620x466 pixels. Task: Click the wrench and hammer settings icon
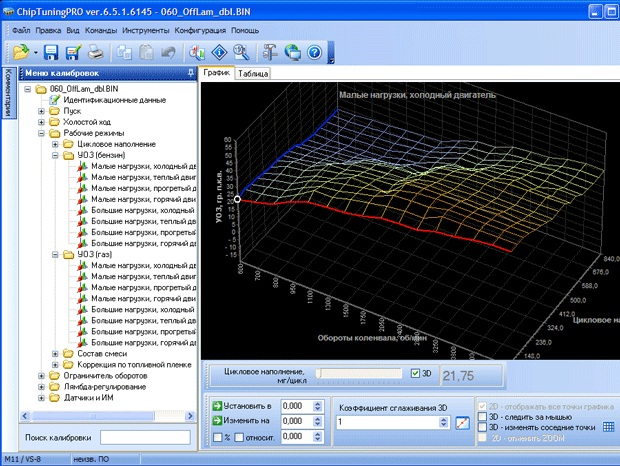tap(270, 52)
